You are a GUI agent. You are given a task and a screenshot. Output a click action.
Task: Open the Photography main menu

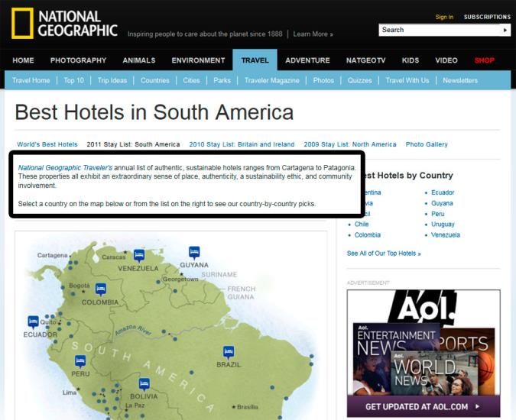pyautogui.click(x=78, y=60)
